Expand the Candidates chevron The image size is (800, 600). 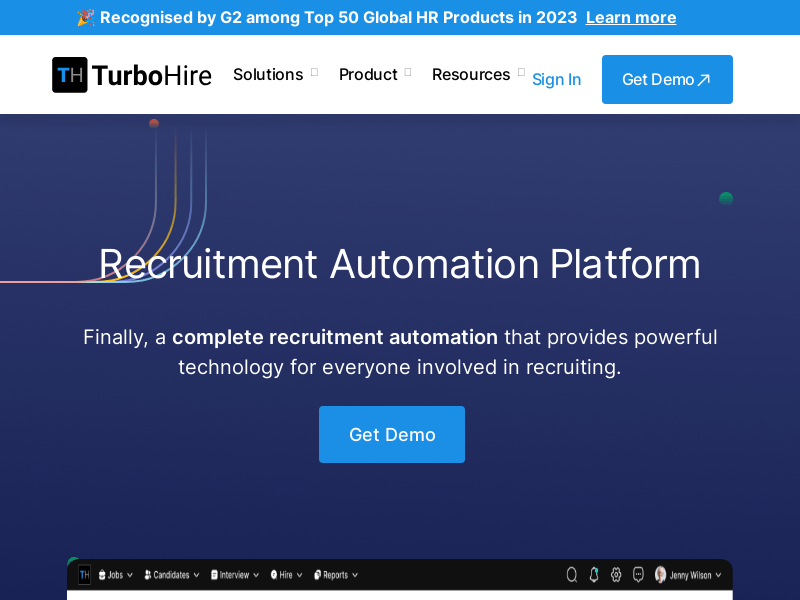point(196,576)
